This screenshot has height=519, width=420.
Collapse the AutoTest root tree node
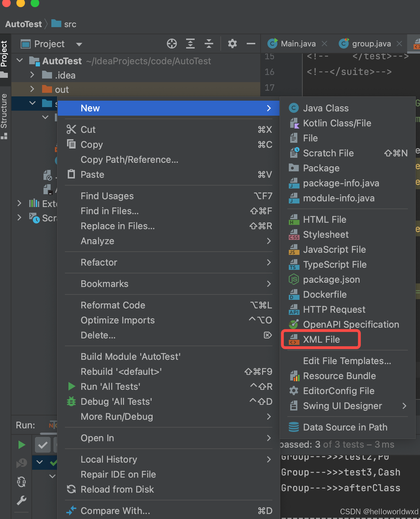tap(20, 61)
